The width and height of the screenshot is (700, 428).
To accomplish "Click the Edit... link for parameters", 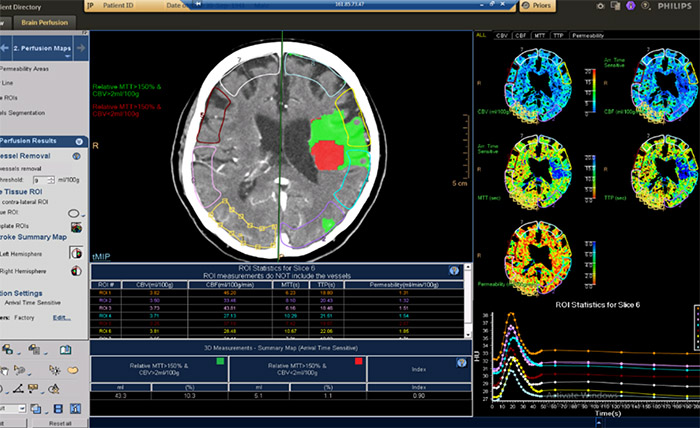I will 62,318.
